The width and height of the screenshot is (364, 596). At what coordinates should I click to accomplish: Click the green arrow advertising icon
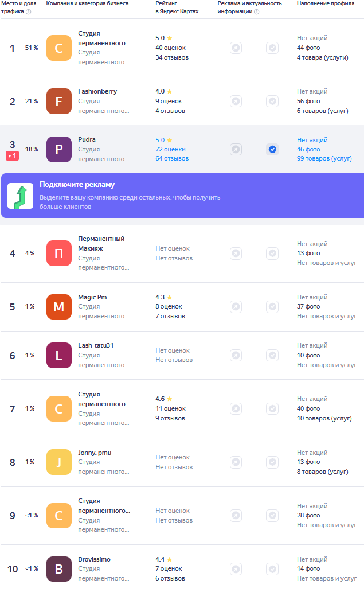click(x=21, y=196)
